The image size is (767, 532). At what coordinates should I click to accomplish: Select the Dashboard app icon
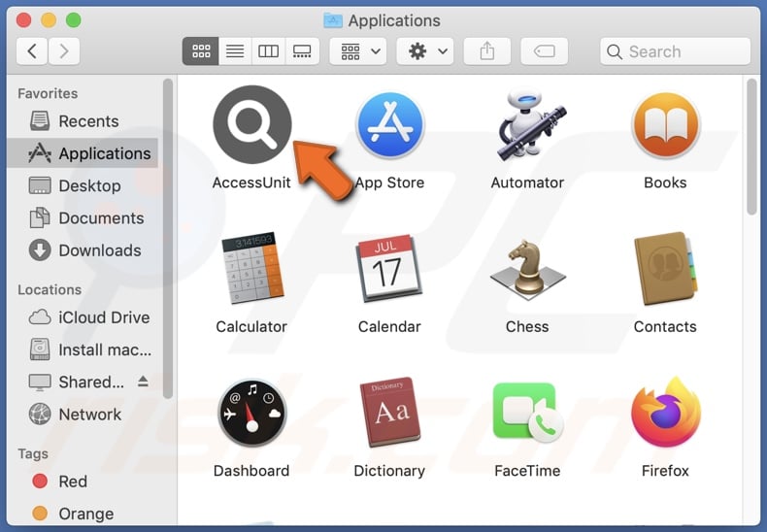click(252, 414)
